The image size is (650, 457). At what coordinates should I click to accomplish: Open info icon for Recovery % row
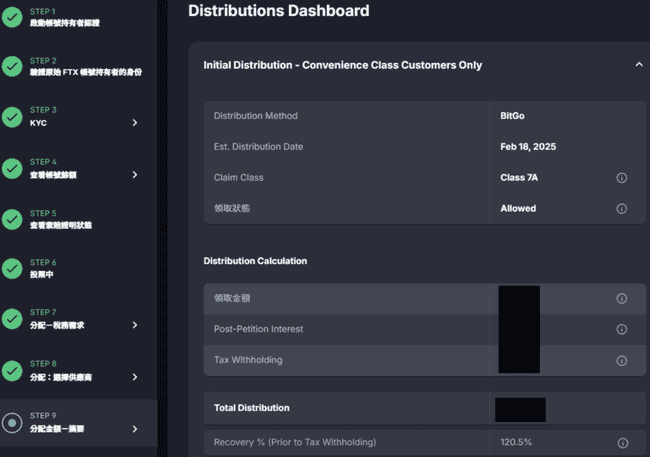(x=623, y=443)
